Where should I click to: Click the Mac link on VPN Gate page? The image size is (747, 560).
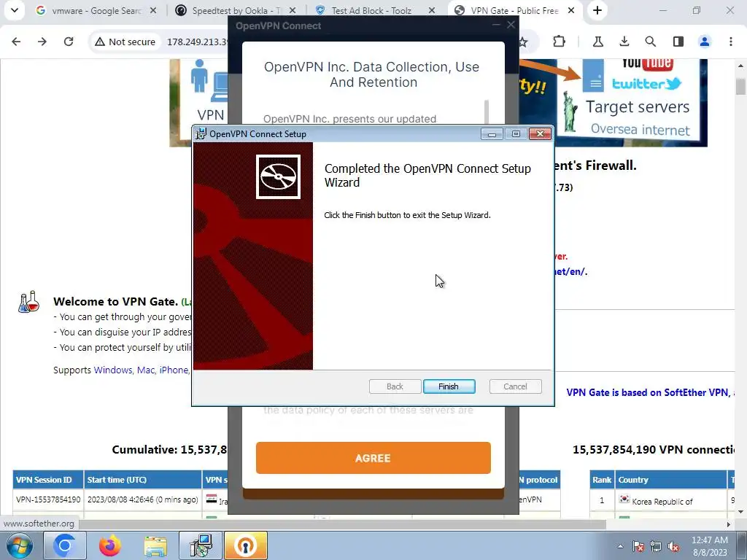pyautogui.click(x=146, y=370)
